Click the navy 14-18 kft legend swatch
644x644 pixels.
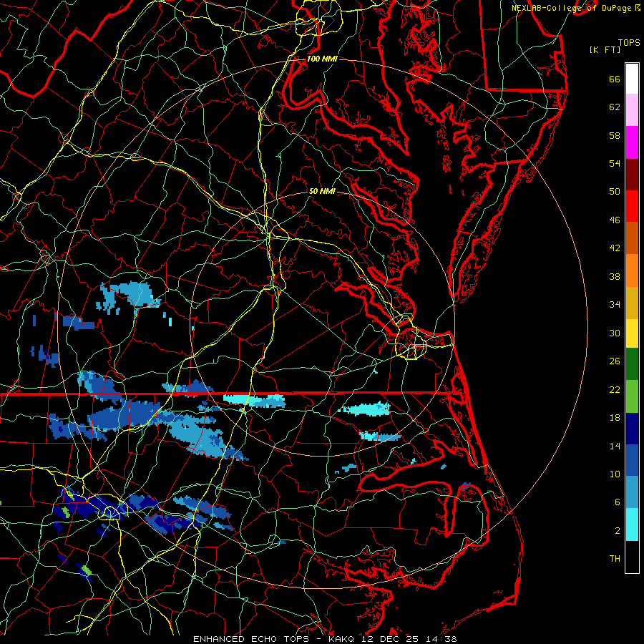(632, 429)
